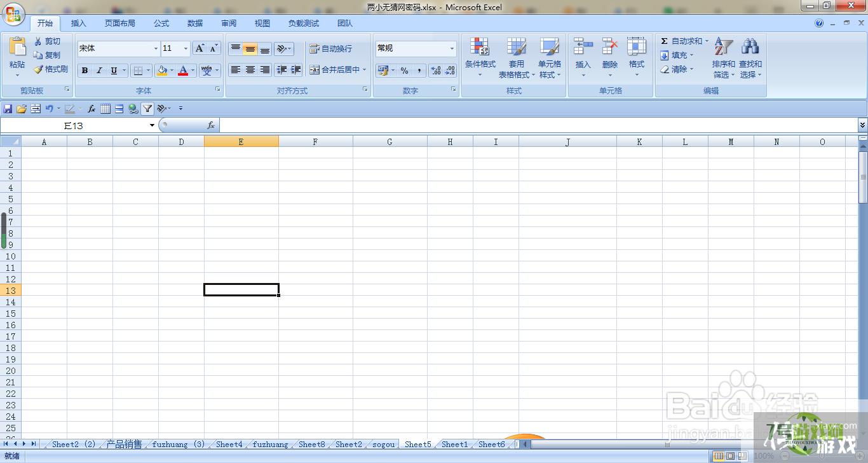Expand the formula bar

click(862, 125)
